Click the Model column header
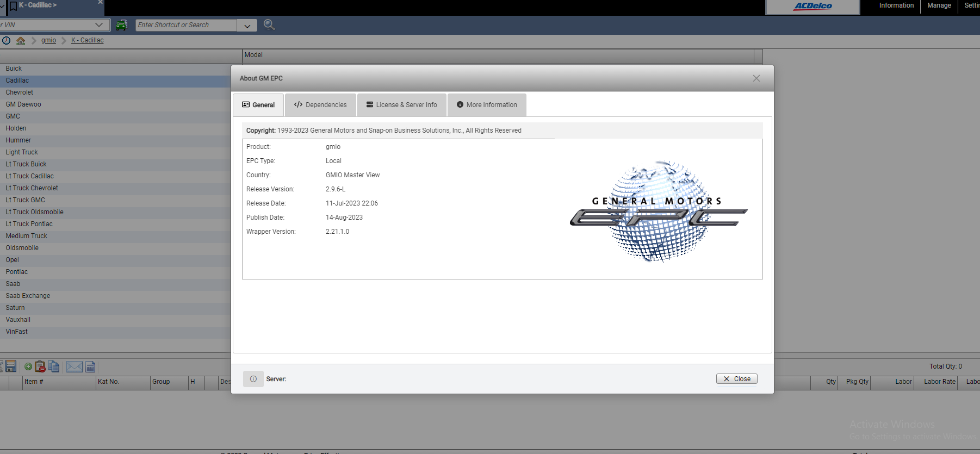 point(498,55)
